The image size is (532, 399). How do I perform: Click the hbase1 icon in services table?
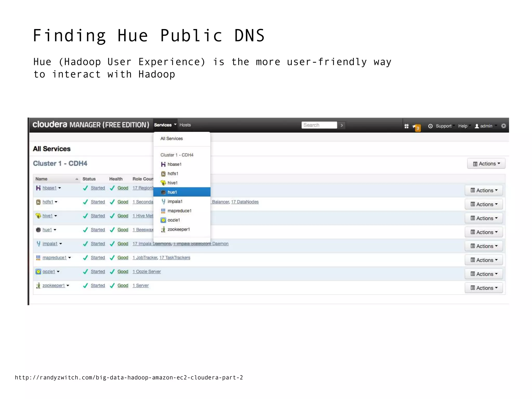click(38, 188)
